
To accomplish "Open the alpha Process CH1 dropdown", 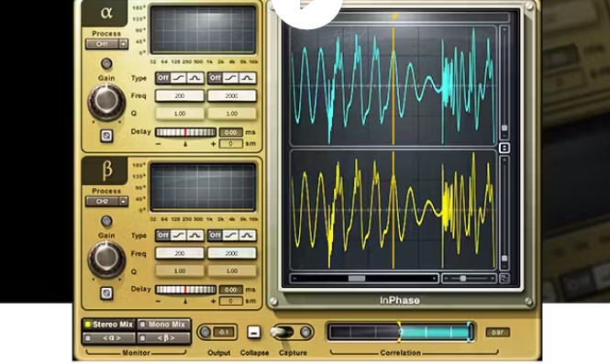I will 106,44.
